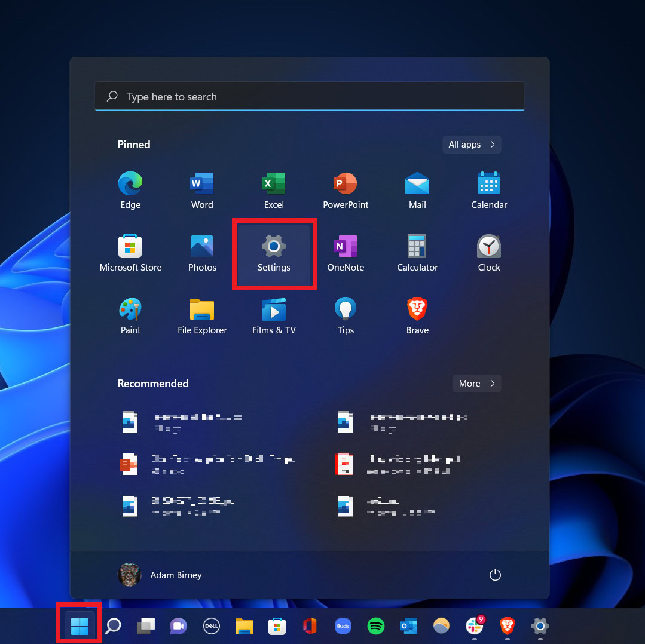Open Microsoft Edge from pinned apps
The height and width of the screenshot is (644, 645).
(130, 191)
